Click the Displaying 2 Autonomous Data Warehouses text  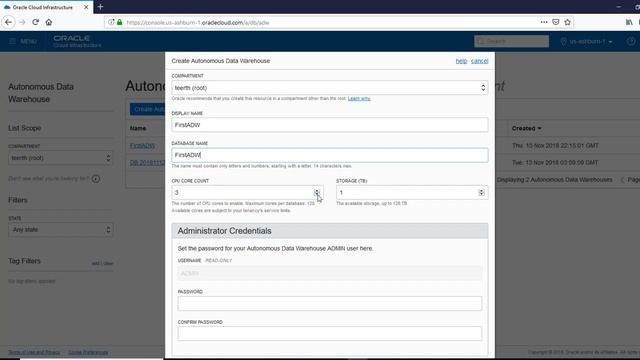click(554, 180)
